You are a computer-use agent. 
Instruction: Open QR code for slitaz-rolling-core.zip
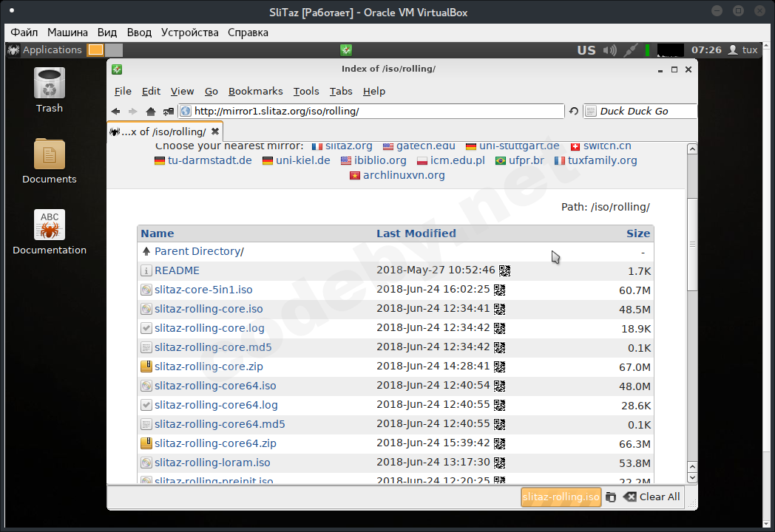pos(499,366)
